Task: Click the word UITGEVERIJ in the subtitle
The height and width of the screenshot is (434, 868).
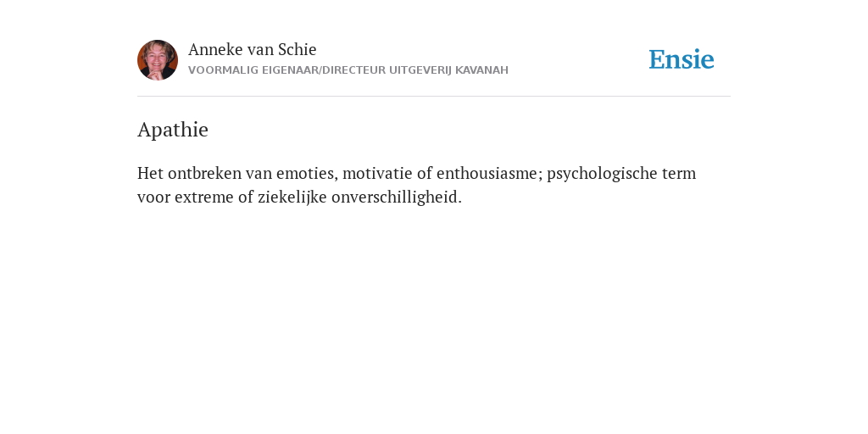Action: (x=420, y=70)
